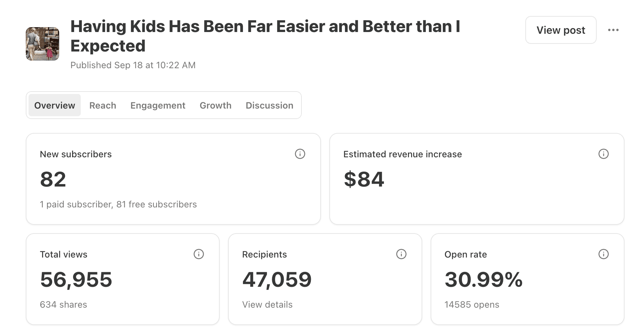The width and height of the screenshot is (644, 332).
Task: Click the View post button
Action: pos(560,30)
